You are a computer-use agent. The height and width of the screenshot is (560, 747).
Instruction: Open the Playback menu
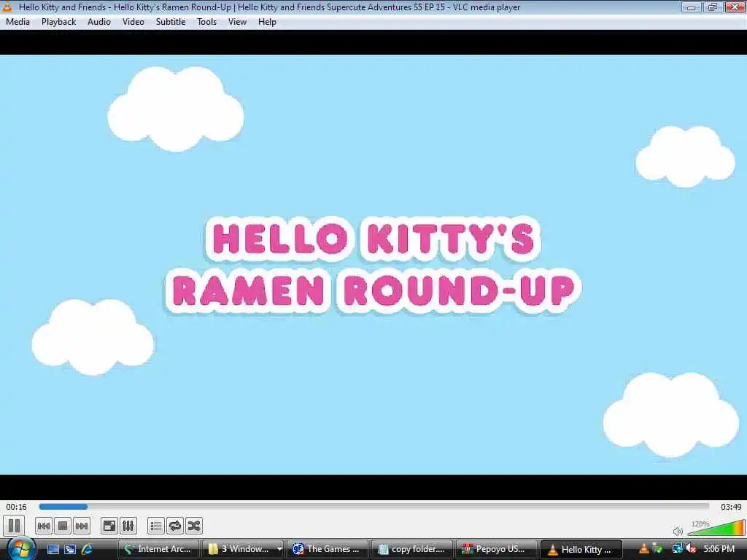tap(58, 22)
